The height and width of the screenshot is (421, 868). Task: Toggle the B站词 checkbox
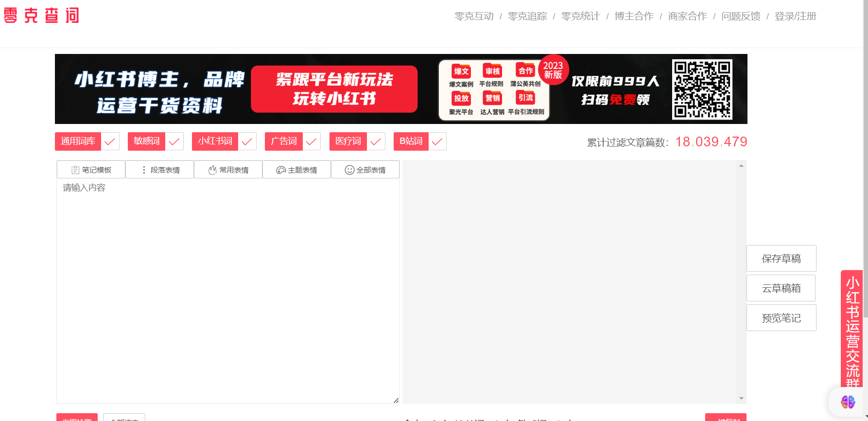(x=437, y=141)
